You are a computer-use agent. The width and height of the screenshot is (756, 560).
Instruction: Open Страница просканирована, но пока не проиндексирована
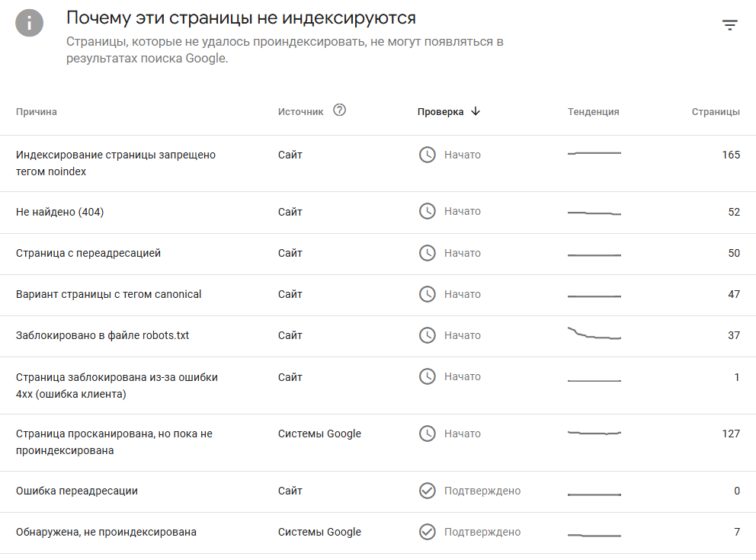pos(378,443)
